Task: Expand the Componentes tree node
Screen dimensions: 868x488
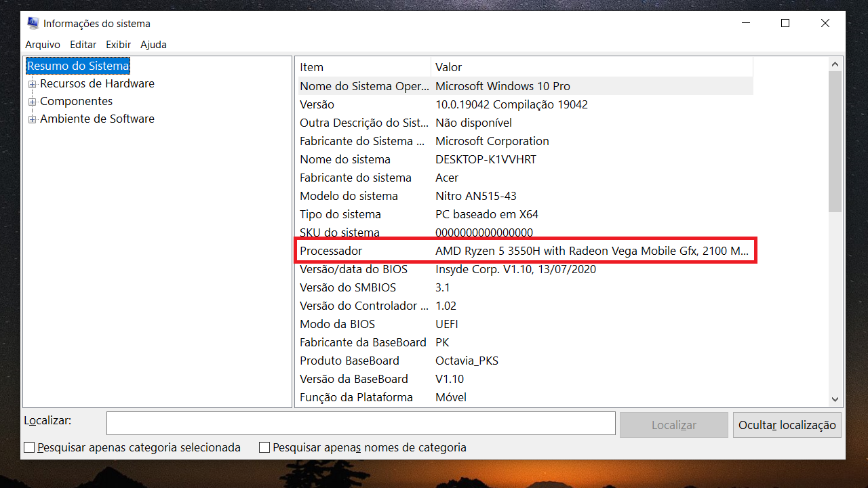Action: (x=32, y=102)
